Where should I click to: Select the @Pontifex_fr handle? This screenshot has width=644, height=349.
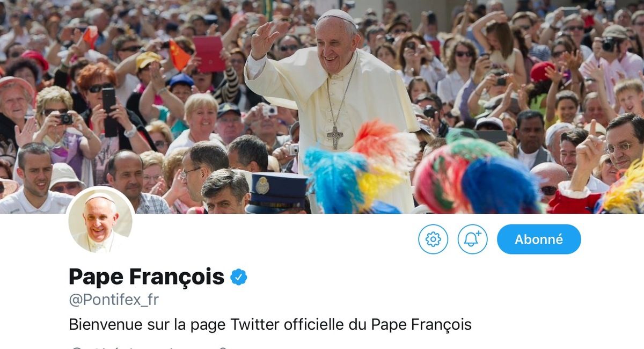click(x=114, y=300)
